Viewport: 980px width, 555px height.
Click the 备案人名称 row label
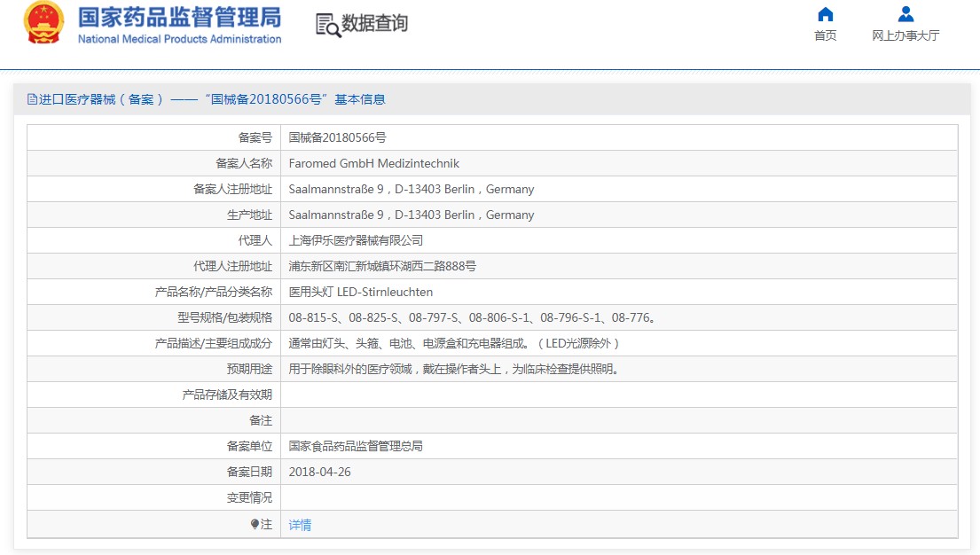coord(244,163)
